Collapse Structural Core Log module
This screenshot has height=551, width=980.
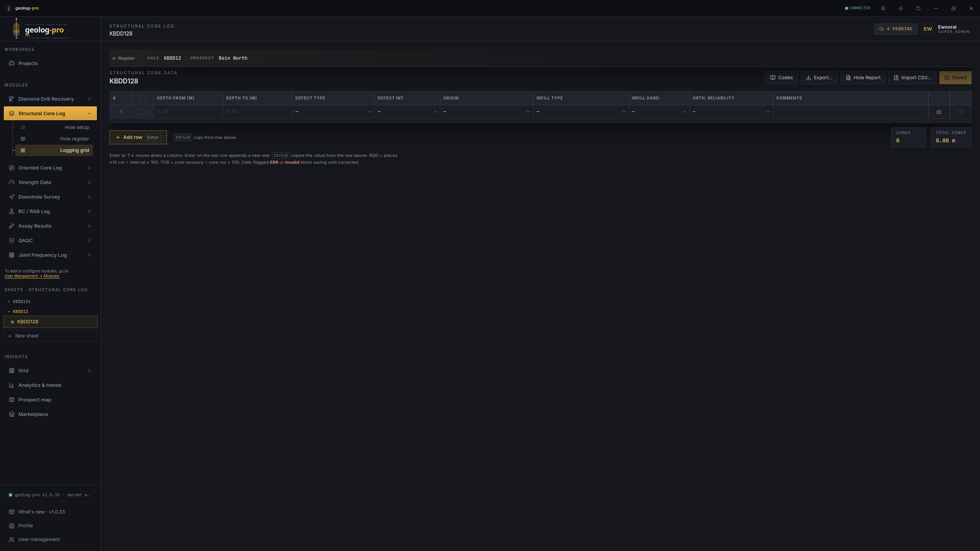tap(50, 113)
